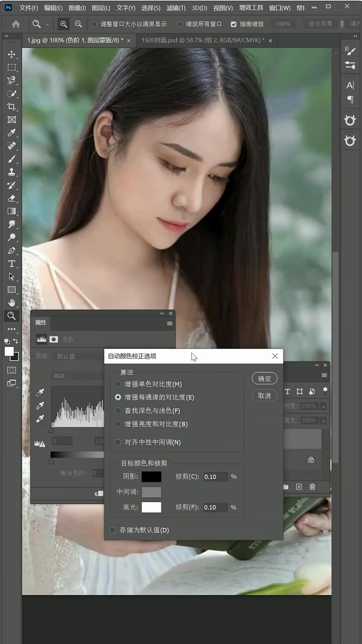Click the histogram warning icon
This screenshot has width=362, height=644.
40,443
